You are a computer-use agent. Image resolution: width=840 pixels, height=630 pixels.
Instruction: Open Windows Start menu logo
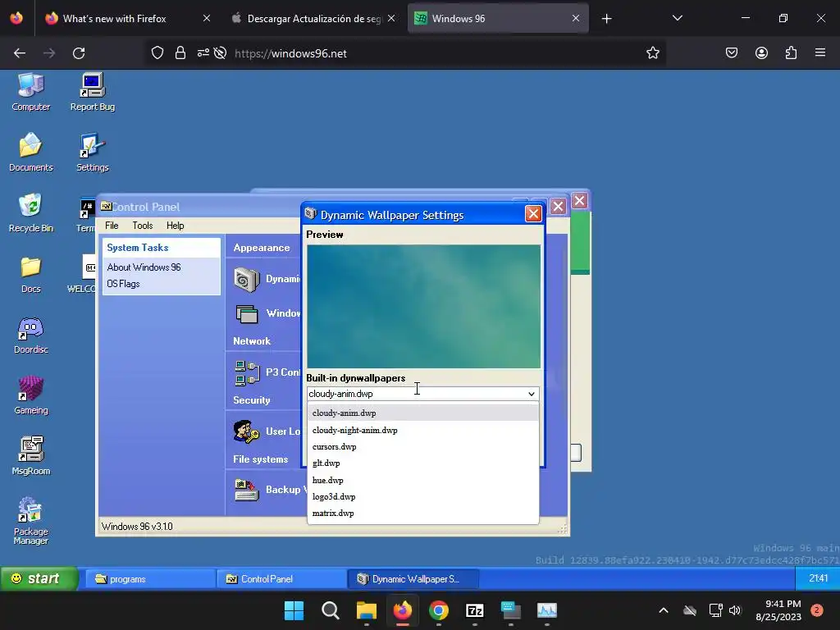pos(294,610)
